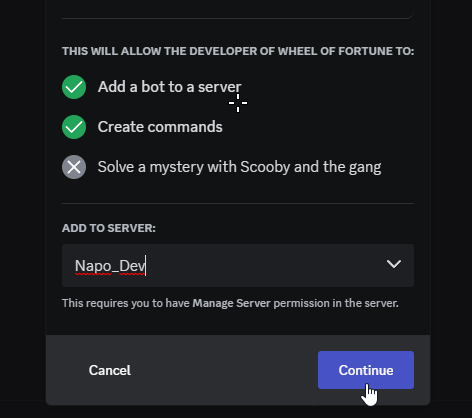Click the Cancel button
The image size is (472, 418).
click(110, 370)
